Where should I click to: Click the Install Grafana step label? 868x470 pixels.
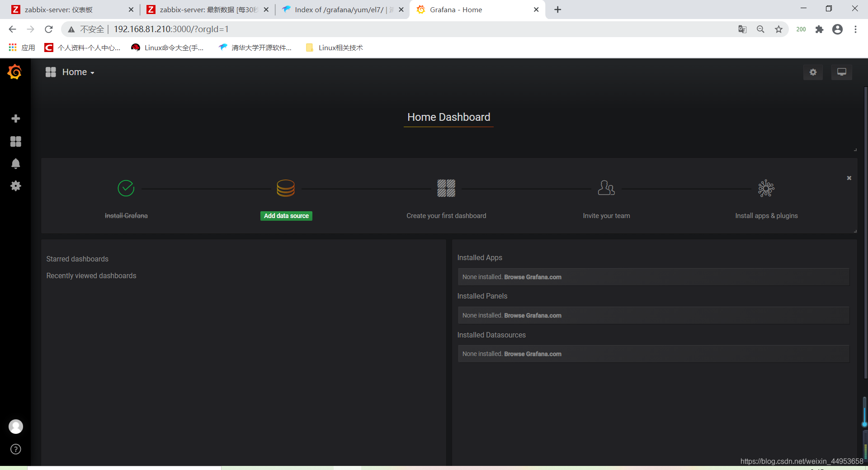click(126, 216)
